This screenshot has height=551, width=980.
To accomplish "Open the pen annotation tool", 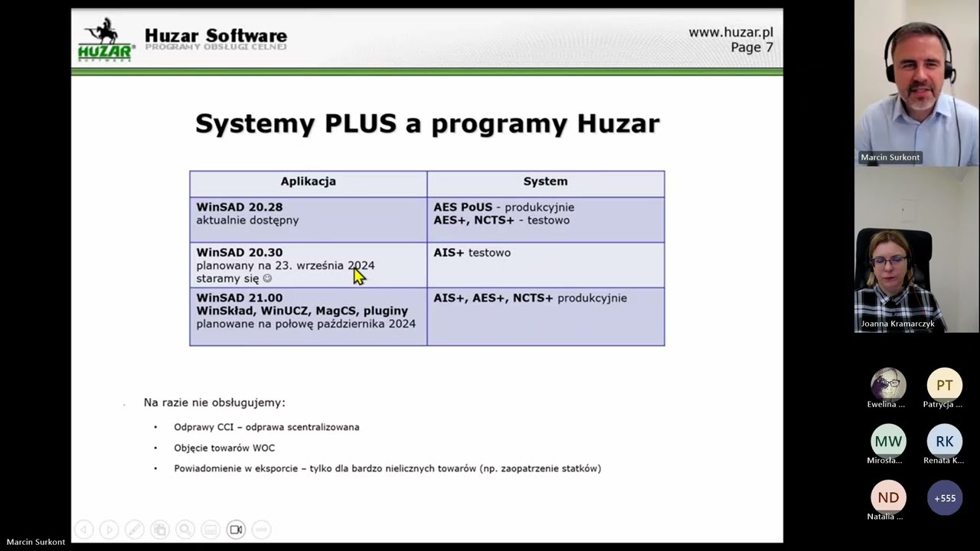I will click(x=134, y=529).
